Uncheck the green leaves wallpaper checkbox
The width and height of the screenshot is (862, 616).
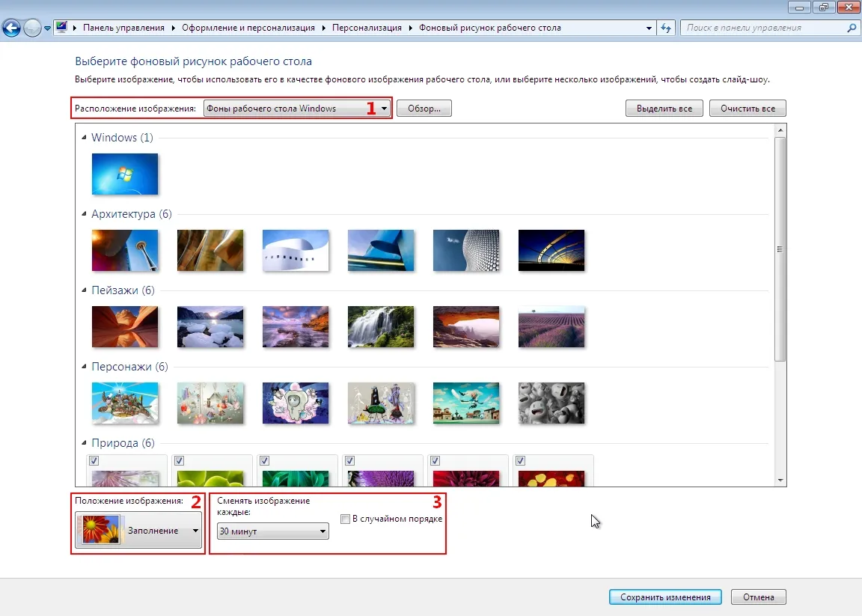(180, 461)
